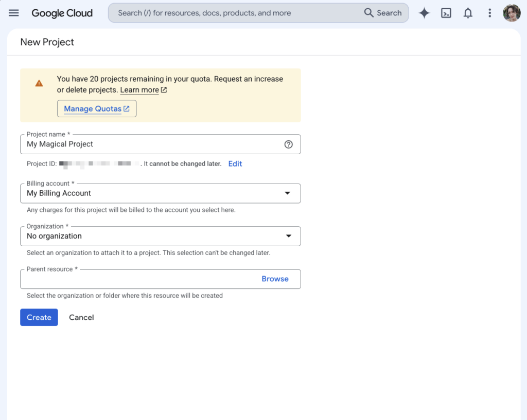Activate Cloud Shell terminal icon
Screen dimensions: 527x420
446,13
